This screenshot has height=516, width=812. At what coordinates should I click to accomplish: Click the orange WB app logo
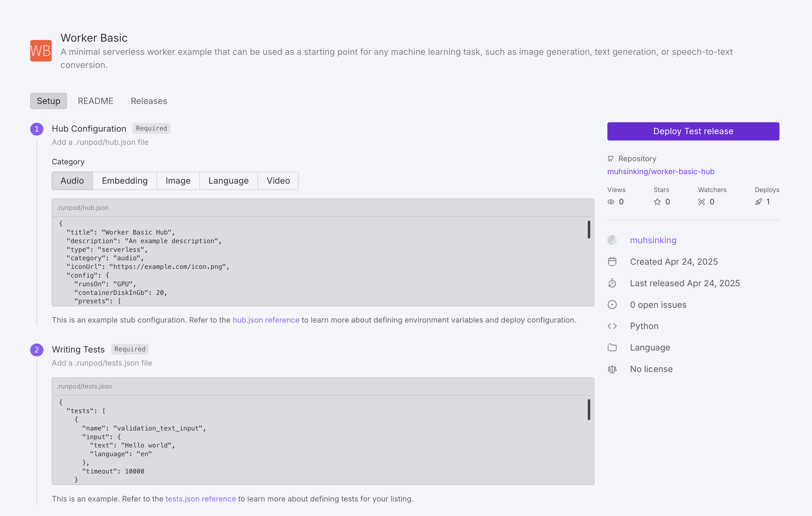41,51
